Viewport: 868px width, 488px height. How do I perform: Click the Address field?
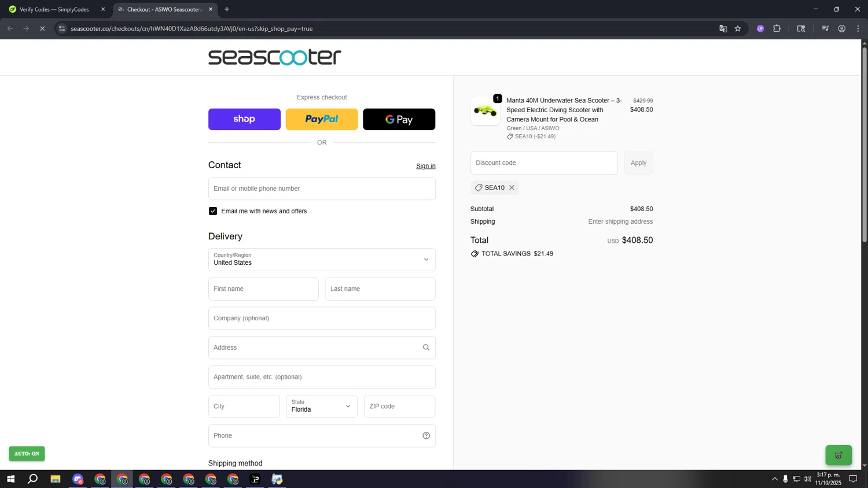pos(322,347)
